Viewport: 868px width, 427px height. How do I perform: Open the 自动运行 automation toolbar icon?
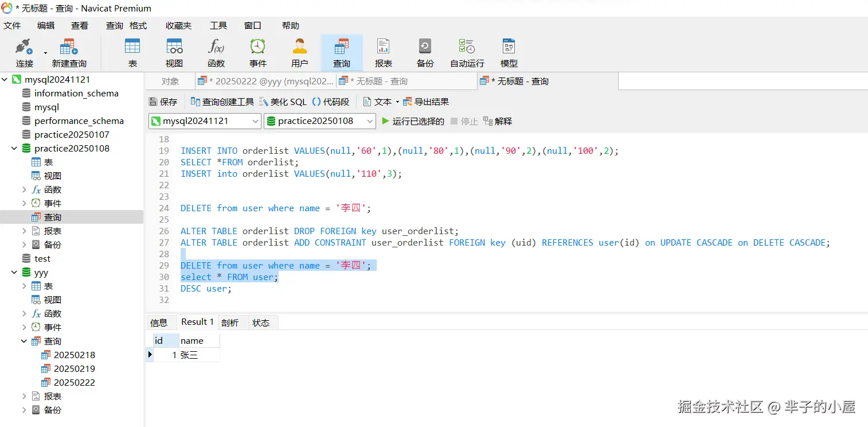[x=467, y=53]
